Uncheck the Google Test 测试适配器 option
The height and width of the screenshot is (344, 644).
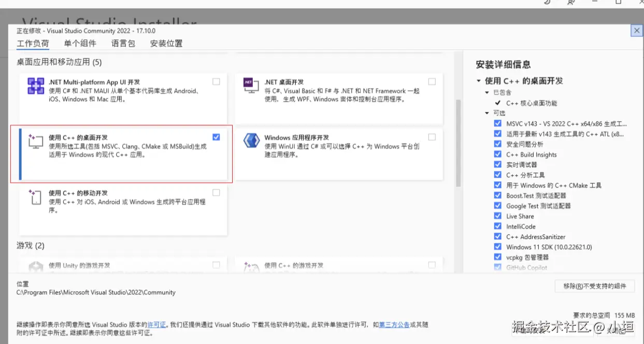click(x=498, y=206)
